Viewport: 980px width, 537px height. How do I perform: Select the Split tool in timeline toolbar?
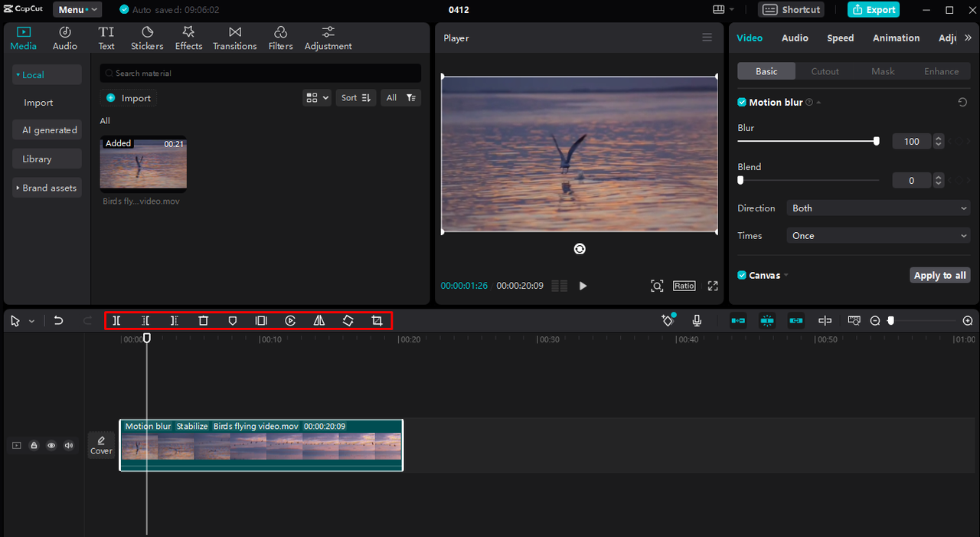116,321
